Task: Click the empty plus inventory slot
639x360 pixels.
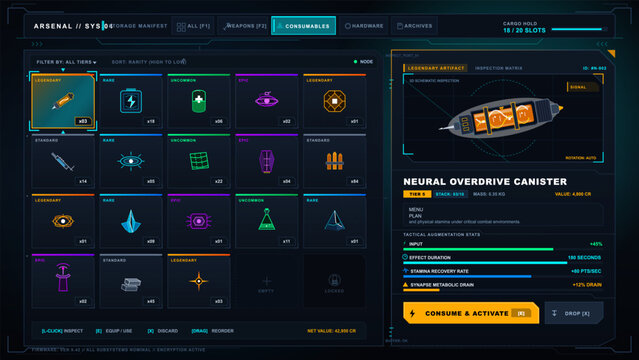Action: tap(267, 281)
